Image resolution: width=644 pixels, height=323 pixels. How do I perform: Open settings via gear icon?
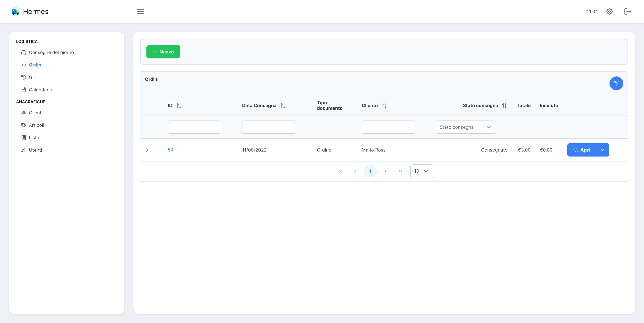[609, 11]
